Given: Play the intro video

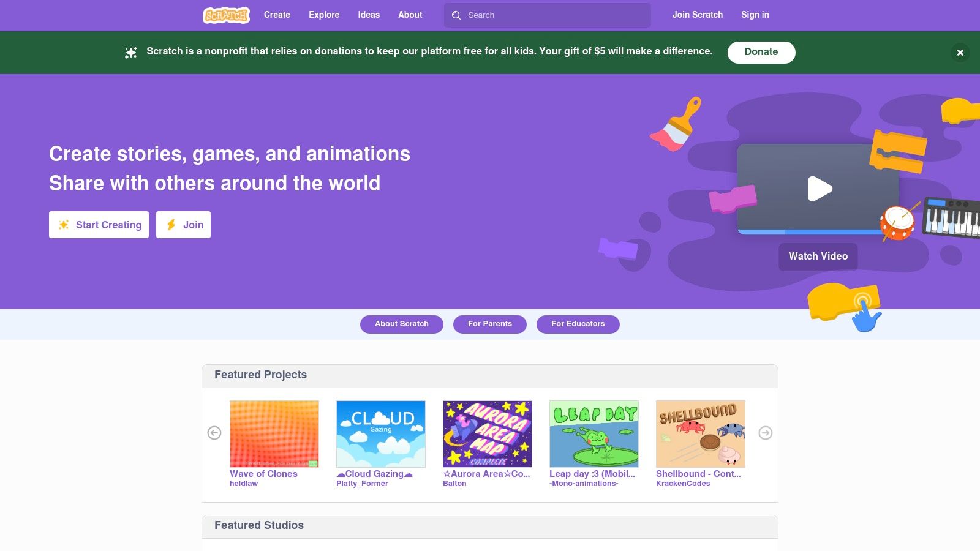Looking at the screenshot, I should click(819, 189).
